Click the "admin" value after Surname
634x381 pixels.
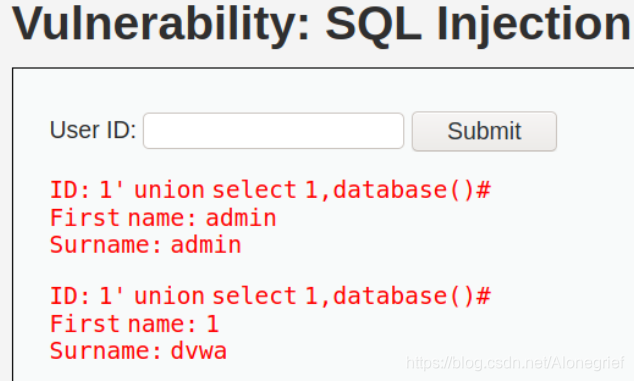pos(206,245)
